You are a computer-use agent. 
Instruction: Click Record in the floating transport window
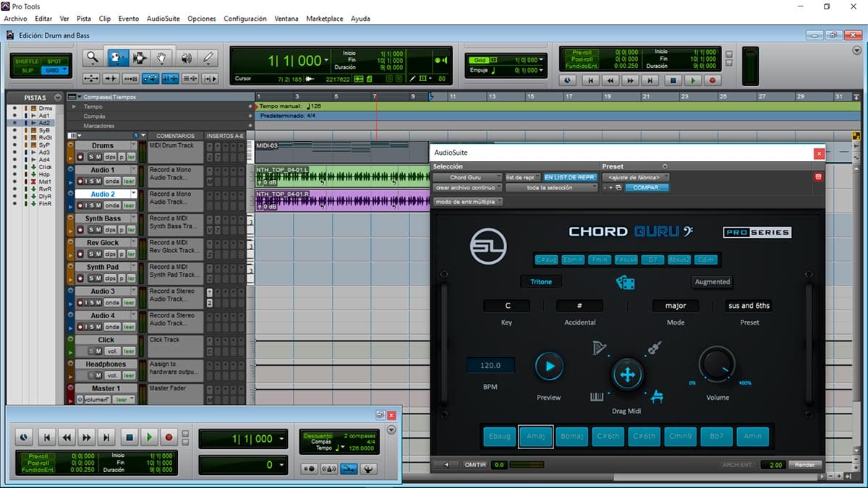(169, 437)
